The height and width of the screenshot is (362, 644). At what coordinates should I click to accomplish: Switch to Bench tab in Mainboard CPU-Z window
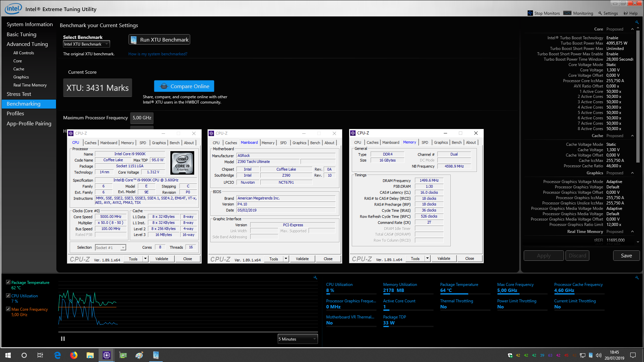315,143
